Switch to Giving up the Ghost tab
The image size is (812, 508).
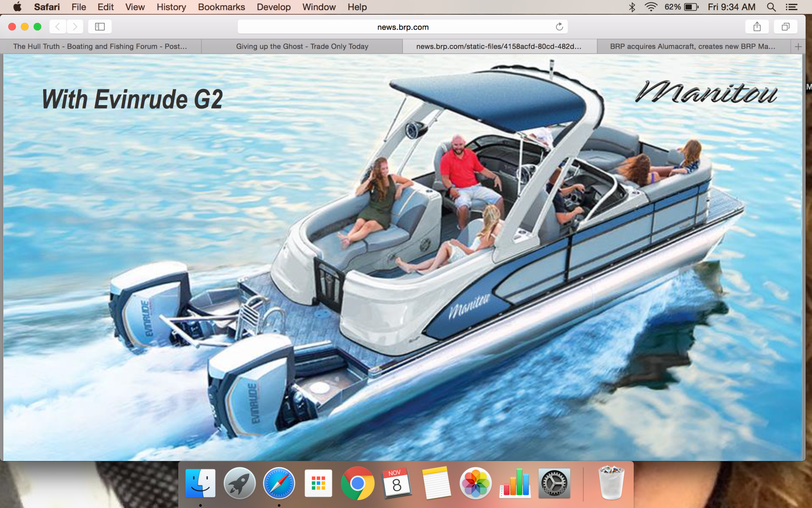tap(302, 47)
